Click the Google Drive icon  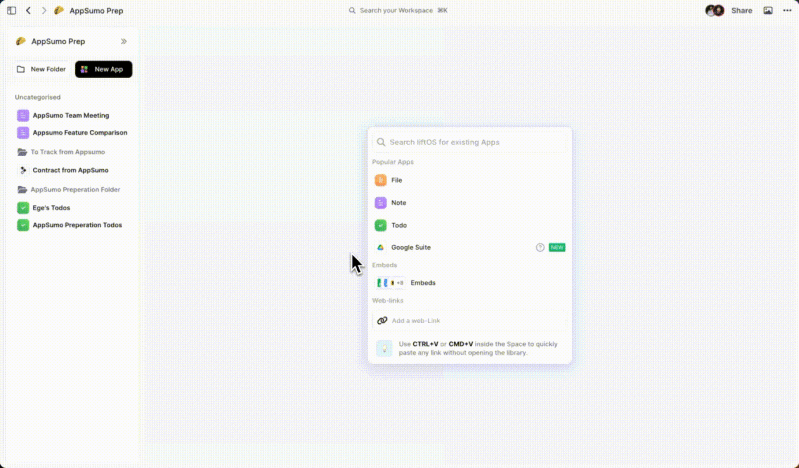381,247
